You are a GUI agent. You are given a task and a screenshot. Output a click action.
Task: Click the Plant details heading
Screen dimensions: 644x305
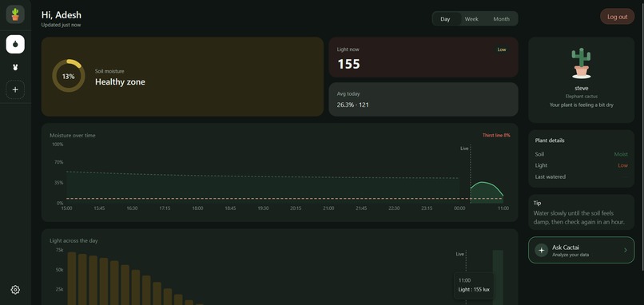550,141
